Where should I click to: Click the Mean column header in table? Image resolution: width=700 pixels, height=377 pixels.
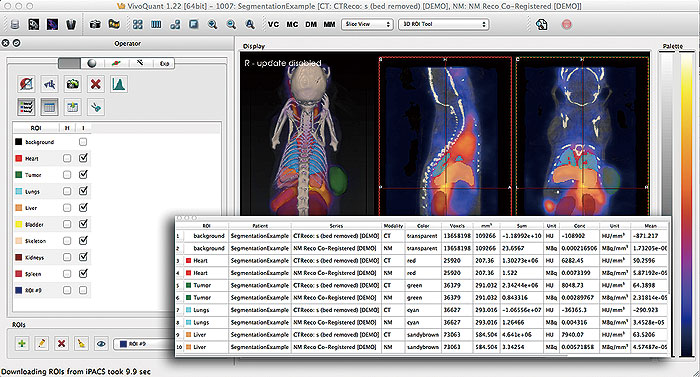coord(650,226)
